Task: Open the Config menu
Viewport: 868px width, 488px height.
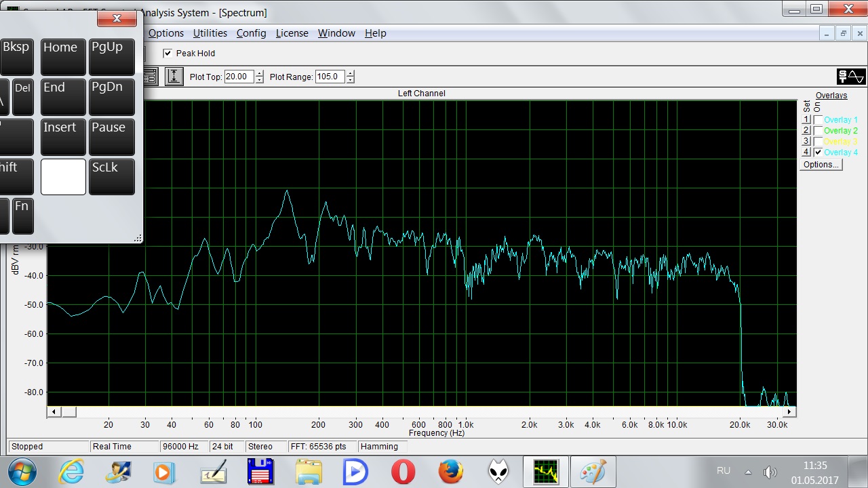Action: tap(251, 33)
